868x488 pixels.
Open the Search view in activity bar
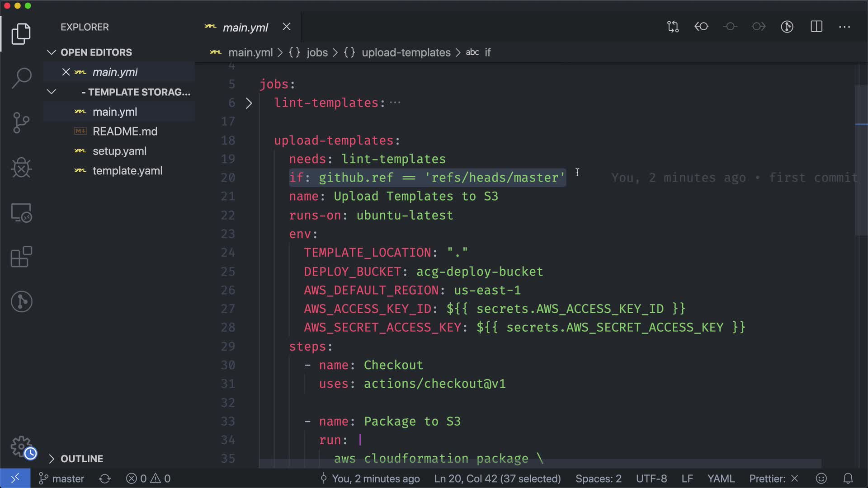[x=21, y=78]
